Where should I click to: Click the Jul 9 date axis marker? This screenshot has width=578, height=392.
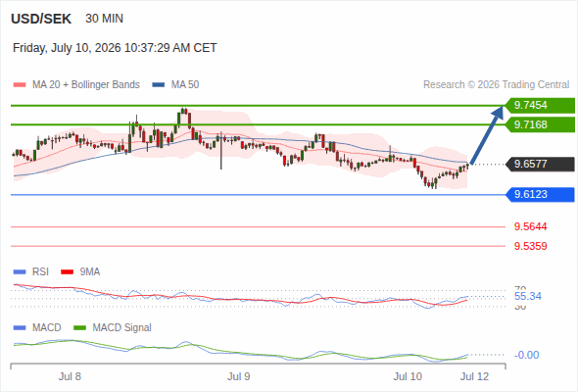point(238,376)
